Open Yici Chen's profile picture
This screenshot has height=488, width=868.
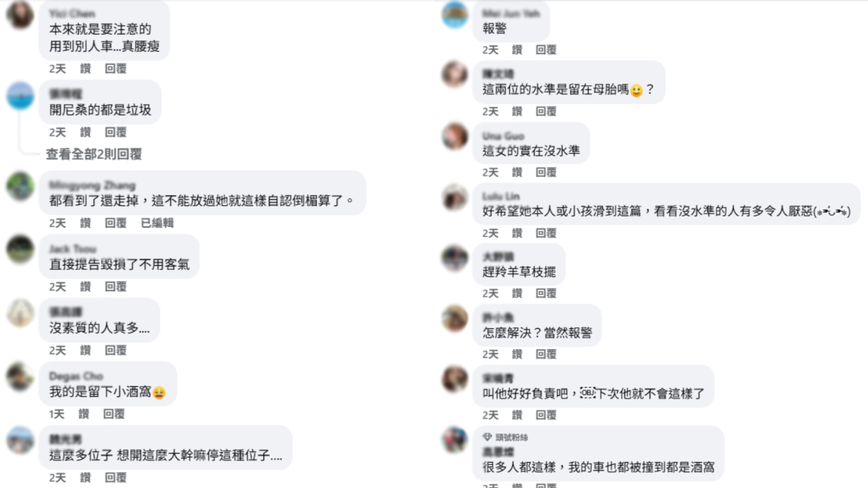pyautogui.click(x=20, y=14)
